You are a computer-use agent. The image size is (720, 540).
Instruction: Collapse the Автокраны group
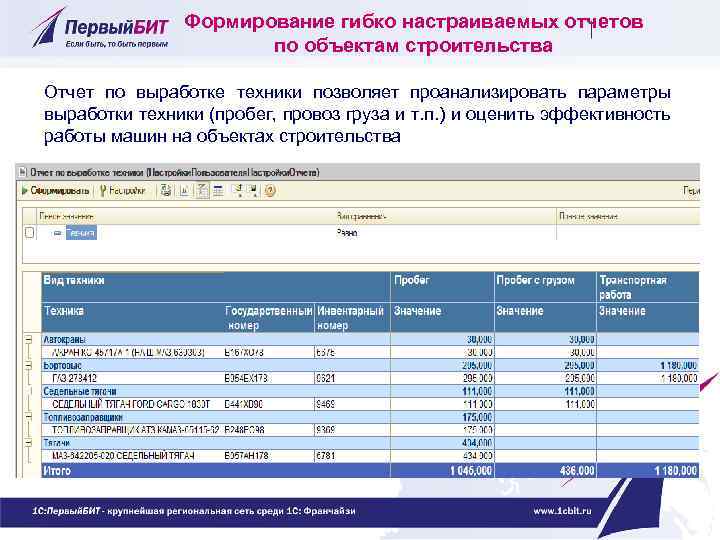click(x=28, y=339)
